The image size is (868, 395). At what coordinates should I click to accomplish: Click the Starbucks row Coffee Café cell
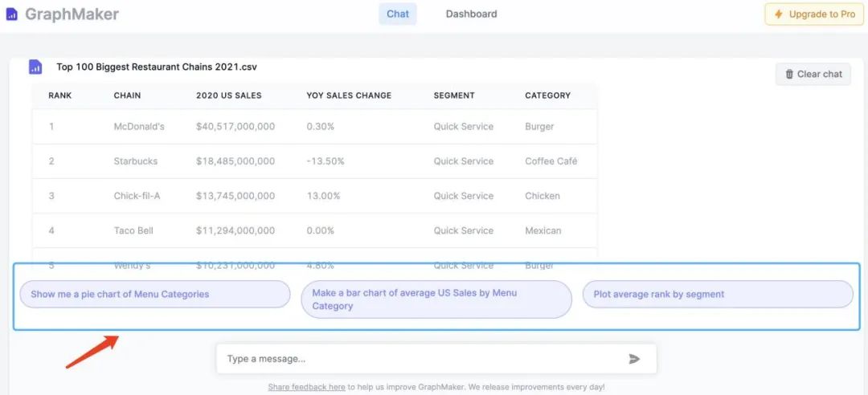pyautogui.click(x=551, y=161)
